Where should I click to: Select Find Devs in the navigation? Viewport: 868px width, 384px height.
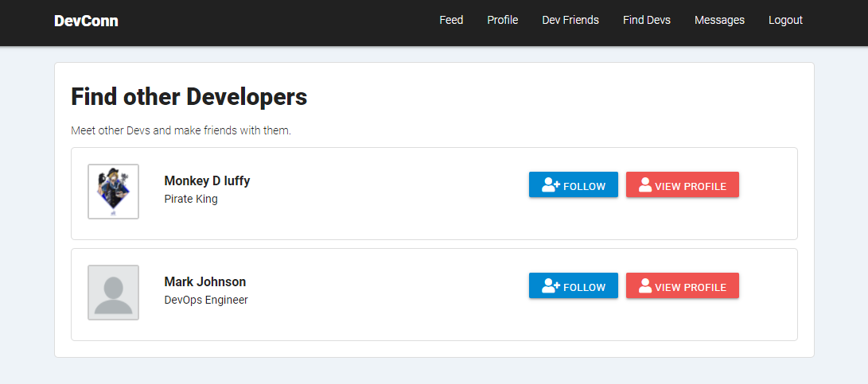coord(647,20)
